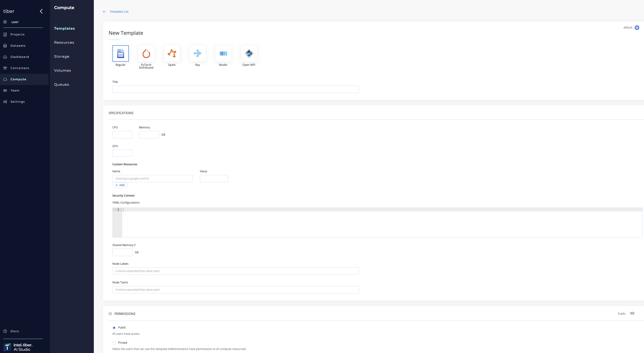Click the default cluster label

[628, 28]
